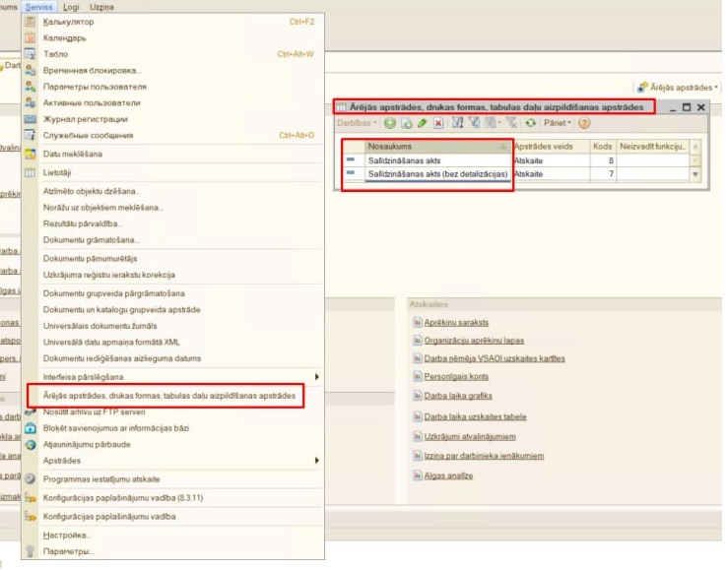Open the orange question mark Help icon
This screenshot has height=570, width=728.
(x=584, y=123)
